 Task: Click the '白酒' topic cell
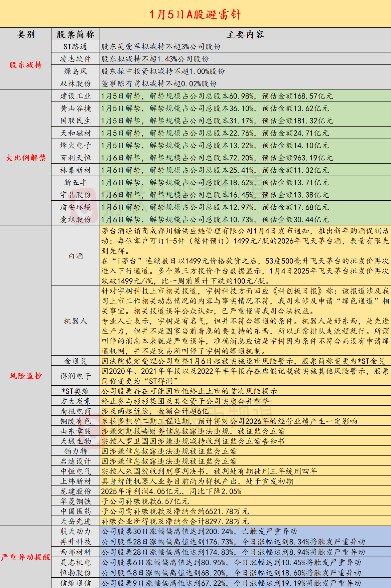click(76, 256)
